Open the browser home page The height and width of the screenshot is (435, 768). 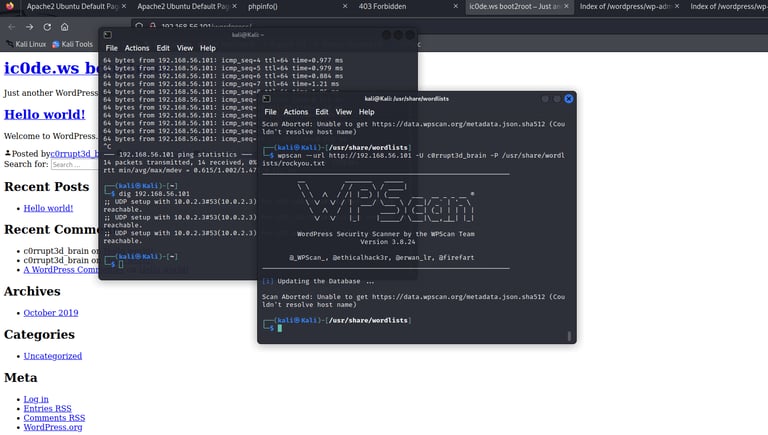65,27
